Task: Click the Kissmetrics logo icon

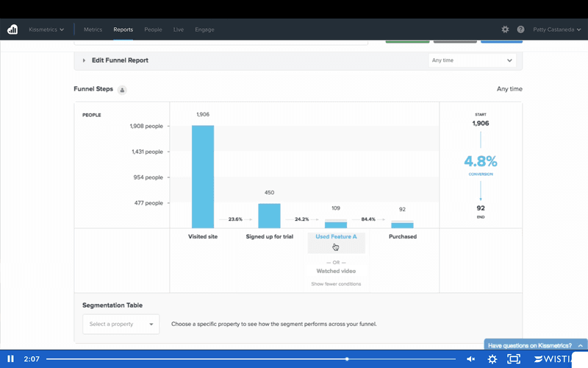Action: [x=12, y=29]
